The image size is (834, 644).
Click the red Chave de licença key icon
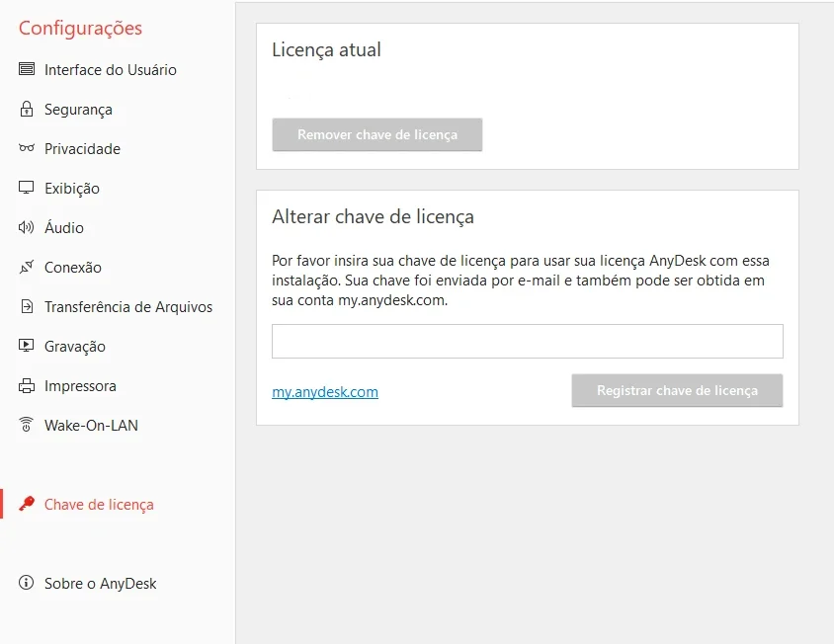27,503
